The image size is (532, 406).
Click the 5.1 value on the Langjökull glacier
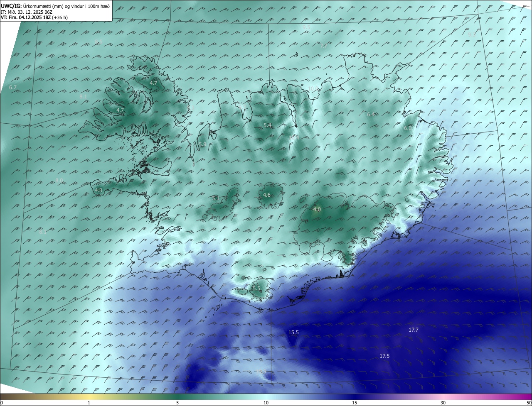[215, 198]
